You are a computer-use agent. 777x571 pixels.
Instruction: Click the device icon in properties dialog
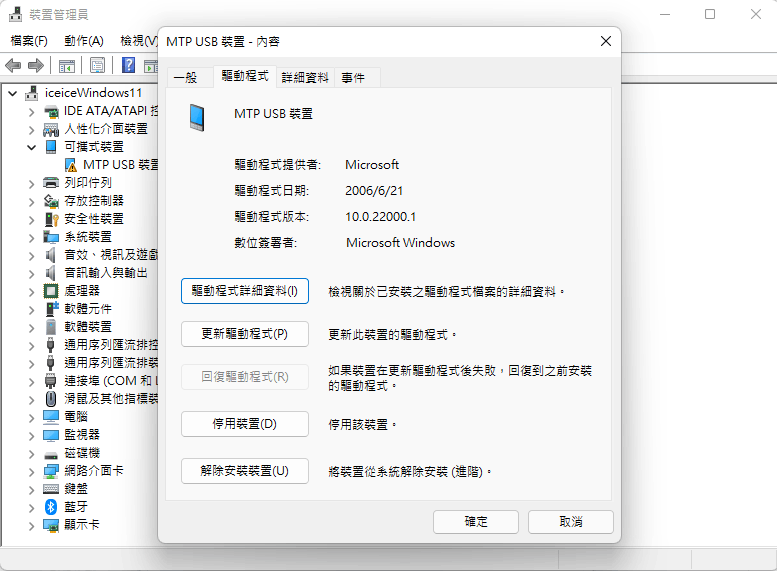tap(197, 117)
